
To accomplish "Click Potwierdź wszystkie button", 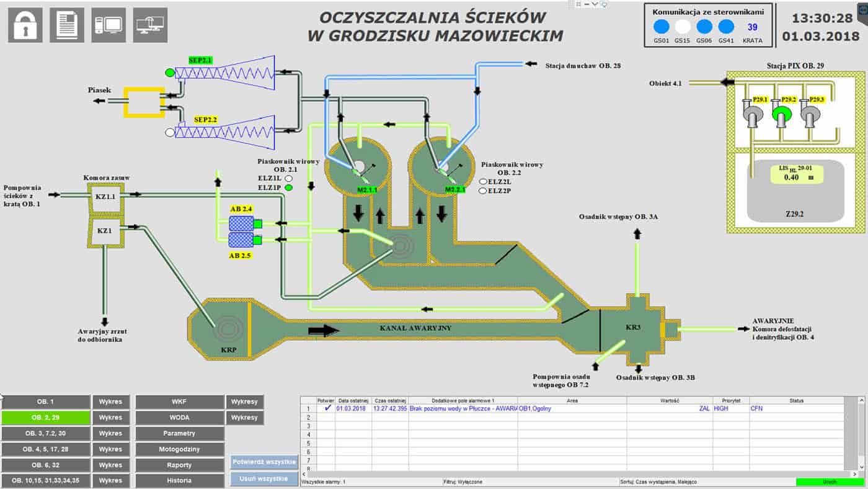I will point(264,462).
